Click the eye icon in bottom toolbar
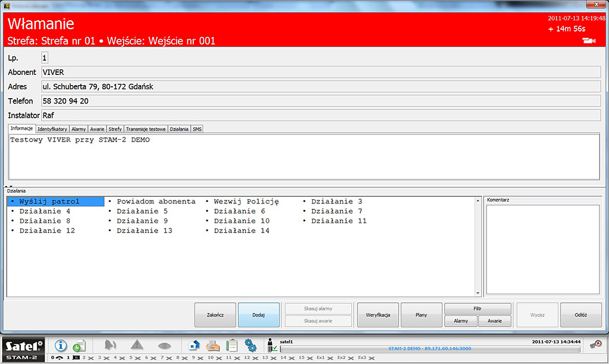Viewport: 609px width, 364px height. coord(164,345)
